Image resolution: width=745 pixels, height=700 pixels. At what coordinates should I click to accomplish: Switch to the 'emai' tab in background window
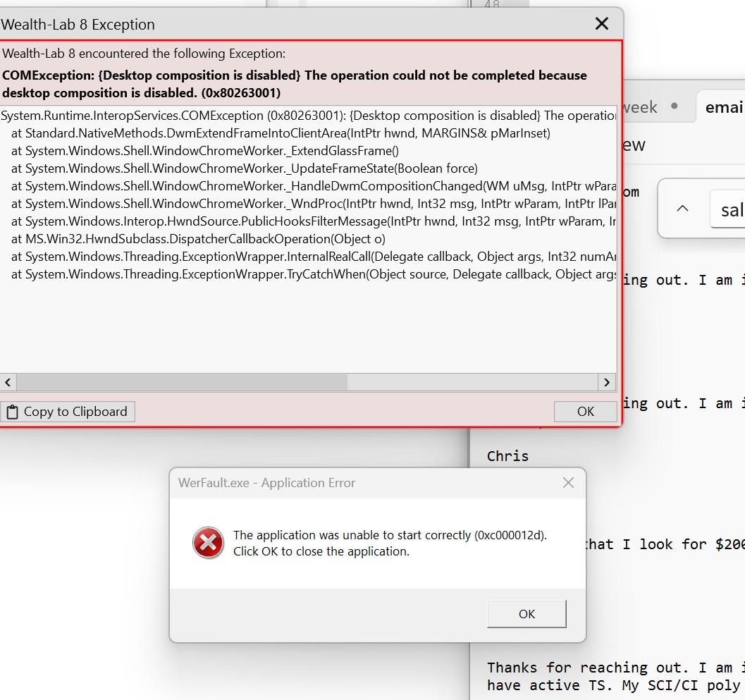point(722,107)
